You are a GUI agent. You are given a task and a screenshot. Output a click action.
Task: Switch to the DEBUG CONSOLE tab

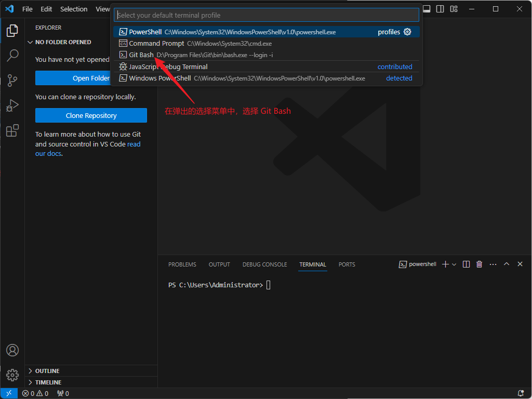pos(264,264)
